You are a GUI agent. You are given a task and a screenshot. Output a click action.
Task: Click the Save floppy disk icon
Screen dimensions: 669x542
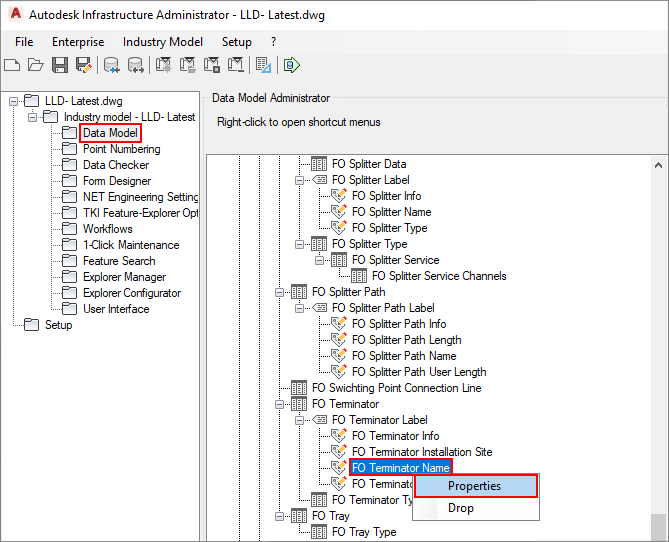coord(60,65)
